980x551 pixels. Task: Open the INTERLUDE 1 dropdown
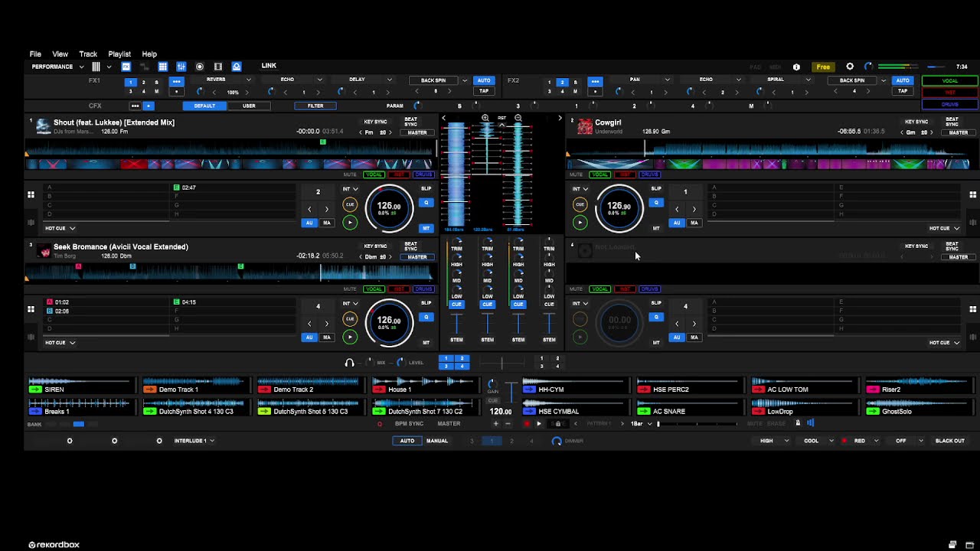[x=194, y=441]
